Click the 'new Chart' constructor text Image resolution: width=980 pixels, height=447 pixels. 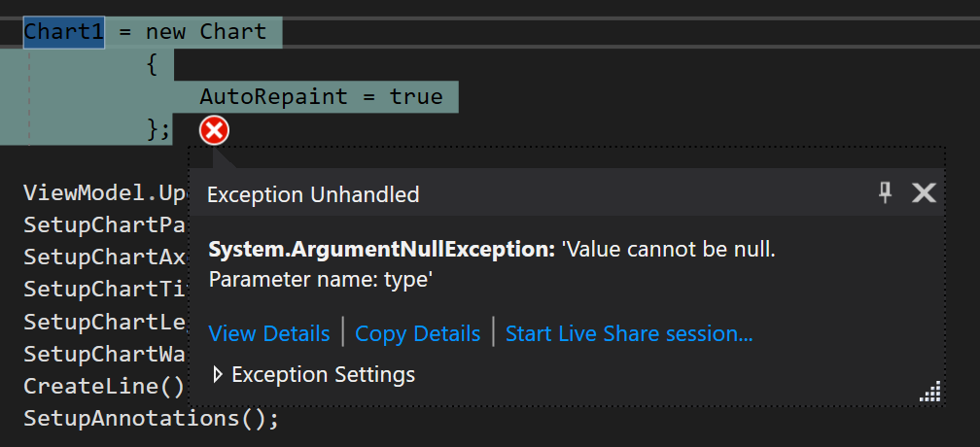[206, 32]
